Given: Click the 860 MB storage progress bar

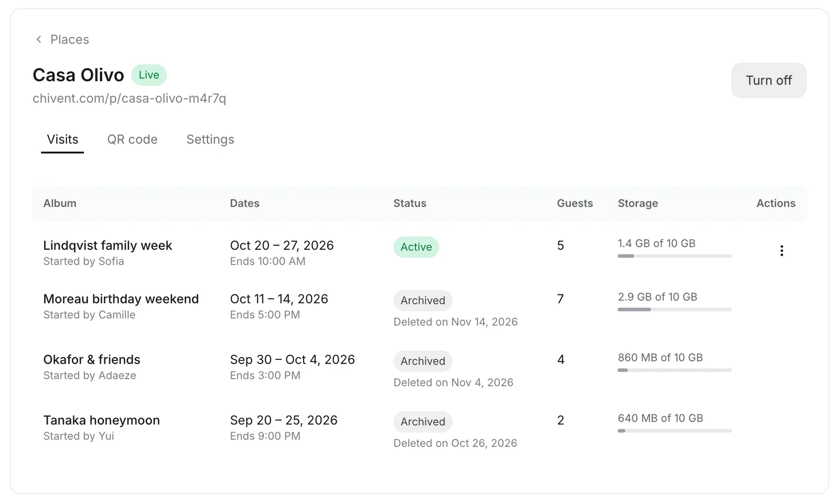Looking at the screenshot, I should tap(674, 370).
